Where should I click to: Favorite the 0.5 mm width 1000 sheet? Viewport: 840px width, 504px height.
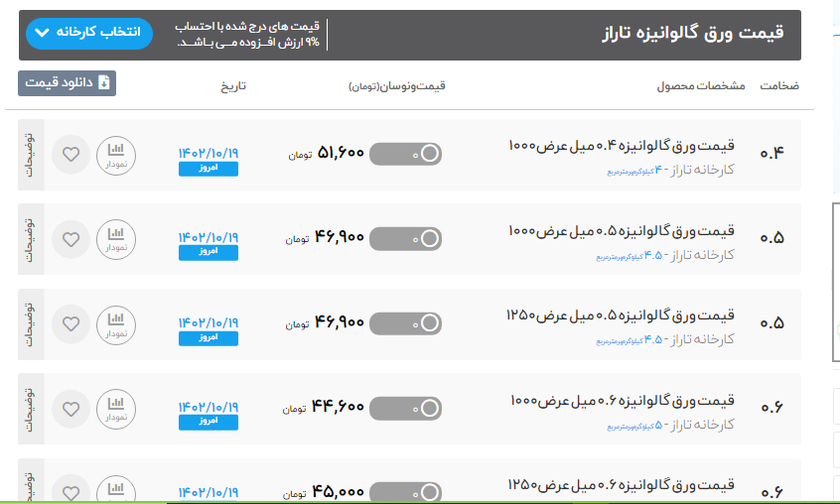point(70,239)
